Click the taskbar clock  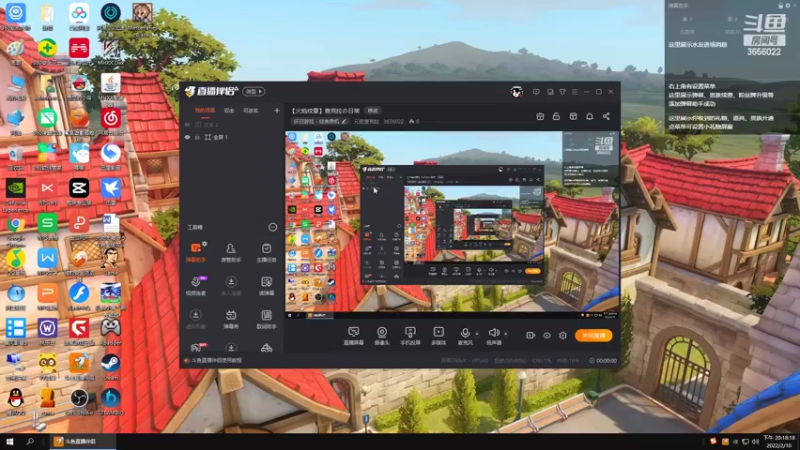(780, 441)
